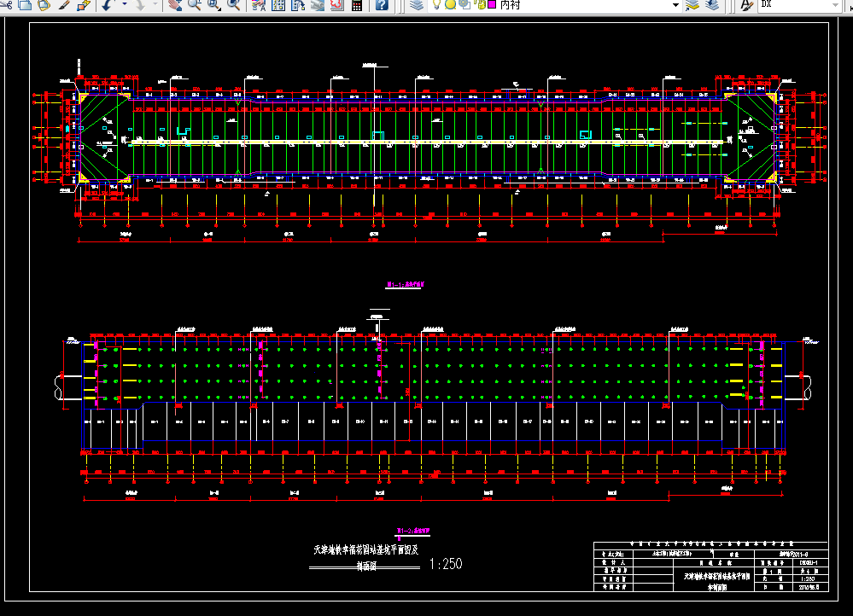Click the magenta layer color swatch
The image size is (853, 616).
[492, 4]
